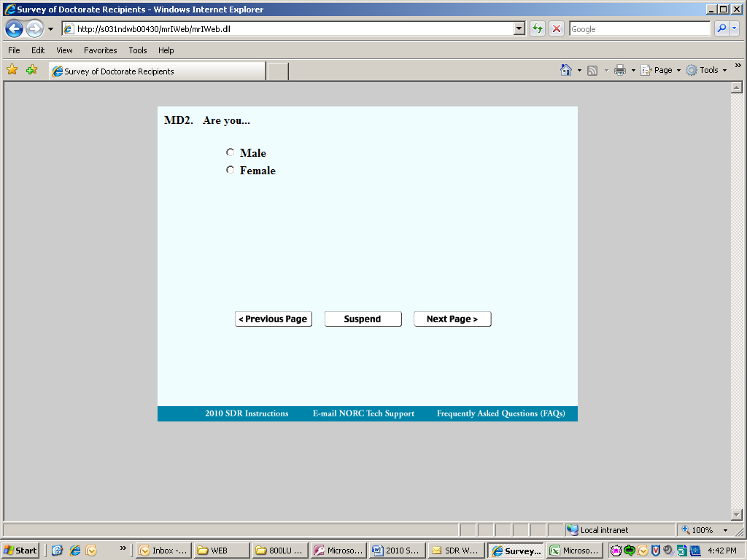Select the Female radio button

(230, 170)
